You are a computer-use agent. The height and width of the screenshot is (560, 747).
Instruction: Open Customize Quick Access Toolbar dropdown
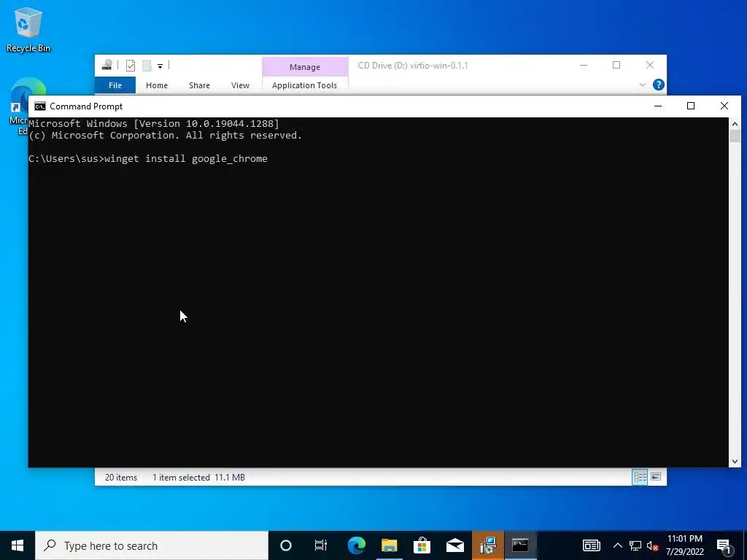tap(160, 66)
